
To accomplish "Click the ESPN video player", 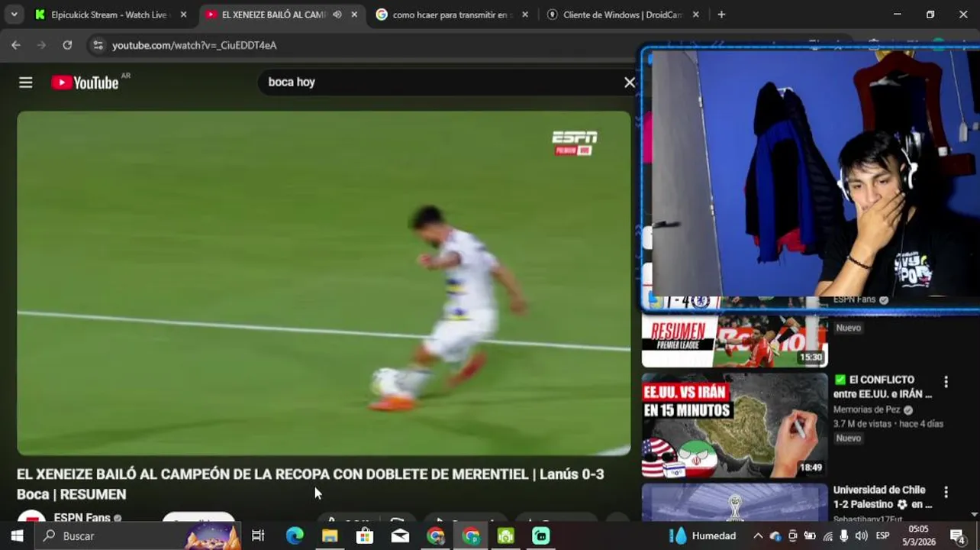I will click(324, 283).
